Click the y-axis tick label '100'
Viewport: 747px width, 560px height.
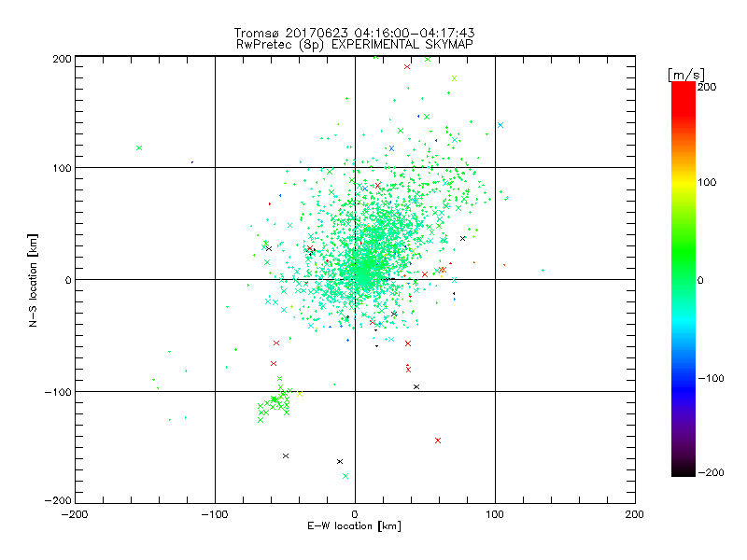[62, 168]
